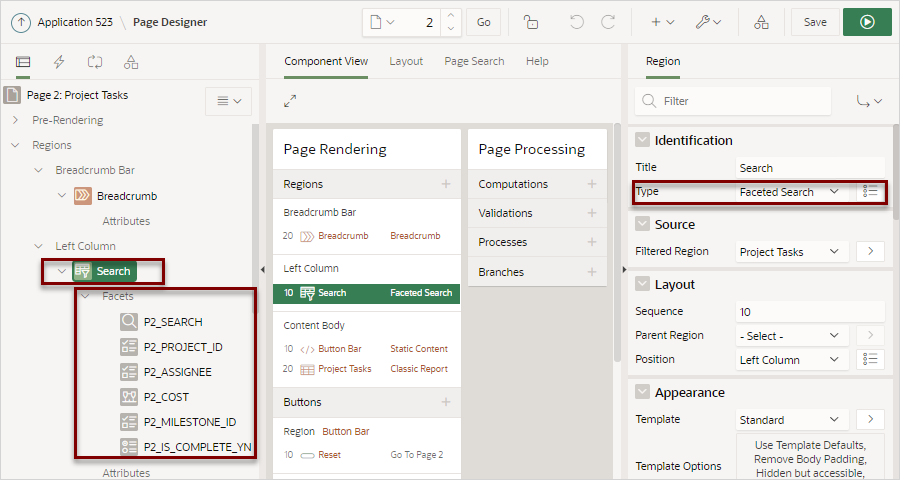
Task: Click the Project Tasks Classic Report row
Action: pos(367,369)
